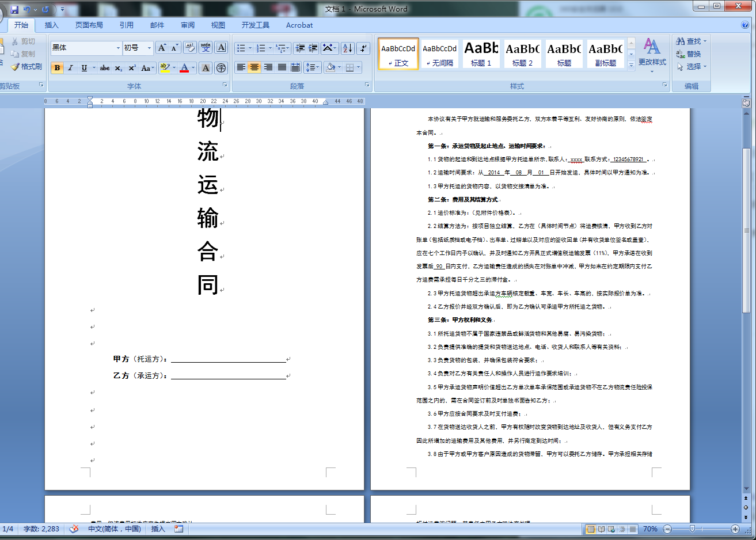Open the font name dropdown showing 黑体
This screenshot has width=756, height=540.
[x=118, y=48]
